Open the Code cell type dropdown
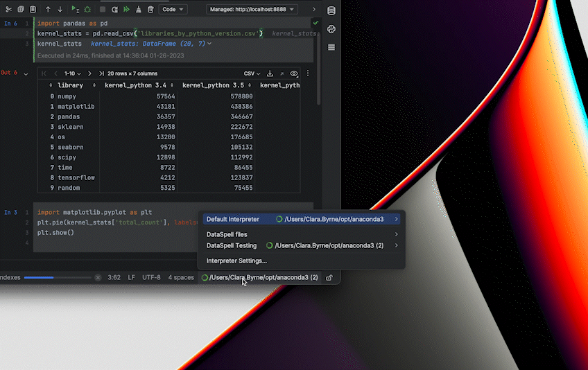The width and height of the screenshot is (588, 370). coord(173,10)
